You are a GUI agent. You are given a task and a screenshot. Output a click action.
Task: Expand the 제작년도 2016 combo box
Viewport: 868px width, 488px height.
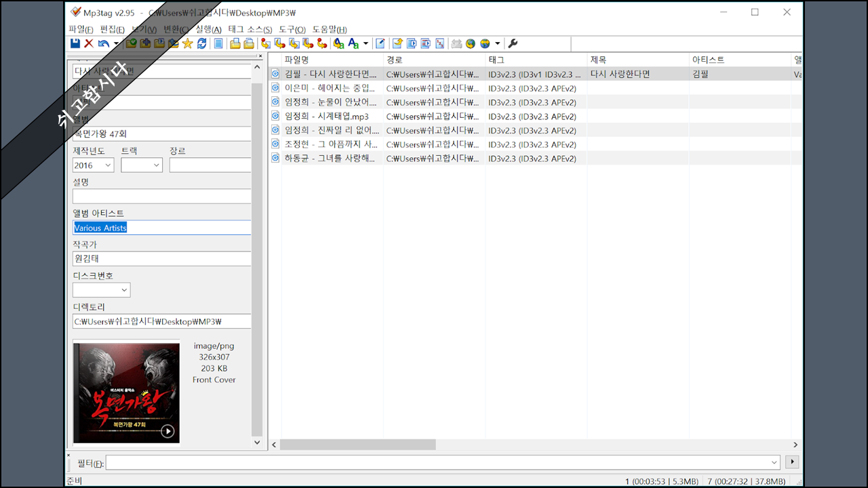pos(108,165)
